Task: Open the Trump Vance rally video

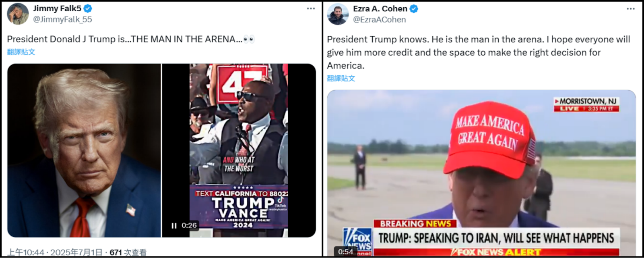Action: [239, 150]
